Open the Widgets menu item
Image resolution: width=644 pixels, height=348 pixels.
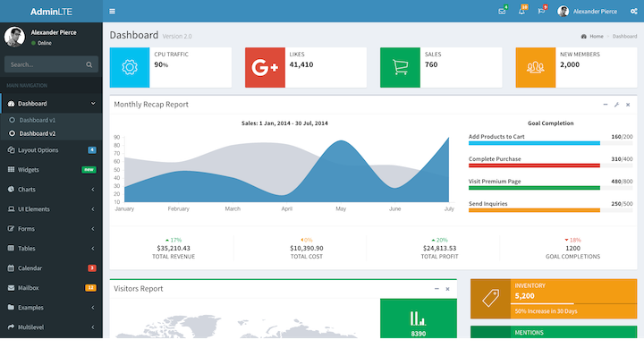(x=51, y=170)
